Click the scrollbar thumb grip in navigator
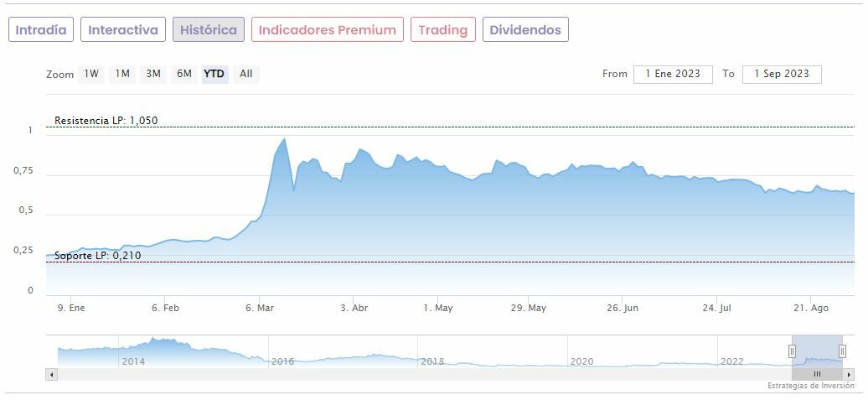This screenshot has height=400, width=868. pyautogui.click(x=818, y=374)
